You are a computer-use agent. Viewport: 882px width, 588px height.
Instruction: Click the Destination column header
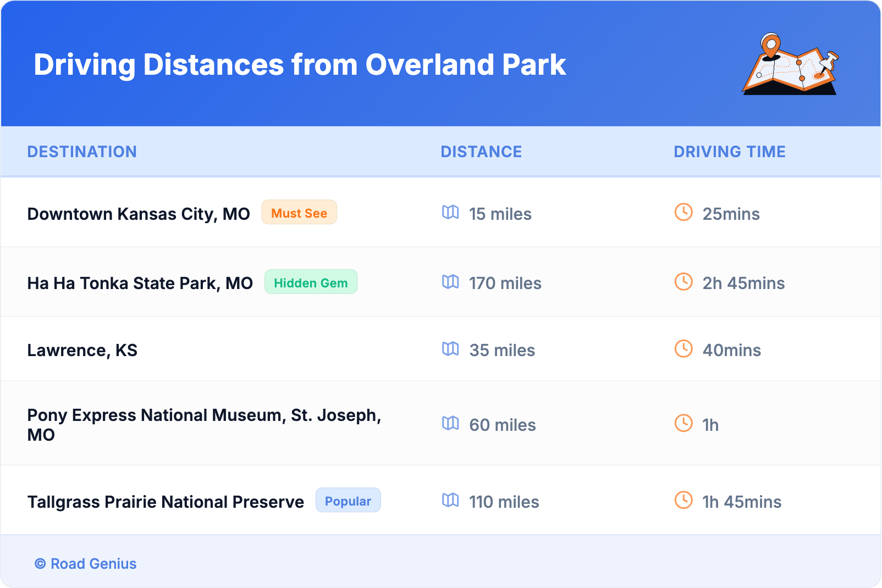coord(82,152)
